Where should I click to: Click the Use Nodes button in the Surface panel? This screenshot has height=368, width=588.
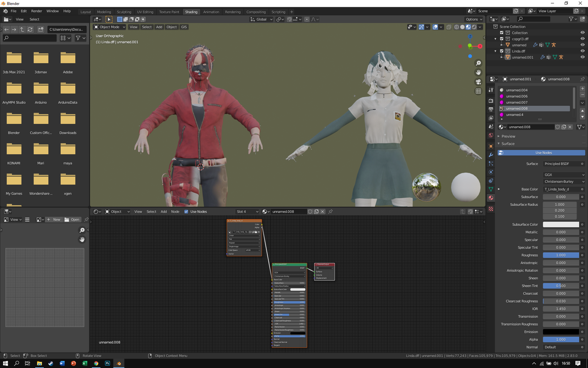click(543, 152)
